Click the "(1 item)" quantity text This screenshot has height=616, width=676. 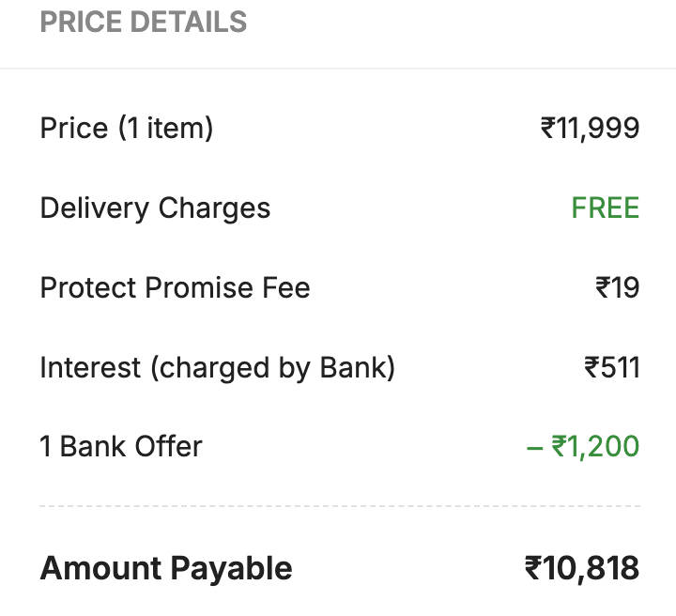coord(166,128)
